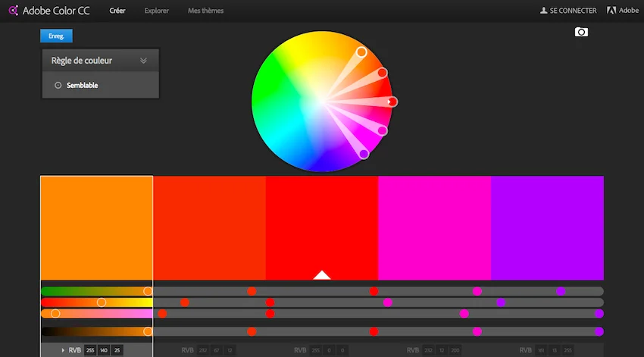The width and height of the screenshot is (644, 357).
Task: Open the Explorer tab
Action: click(x=157, y=11)
